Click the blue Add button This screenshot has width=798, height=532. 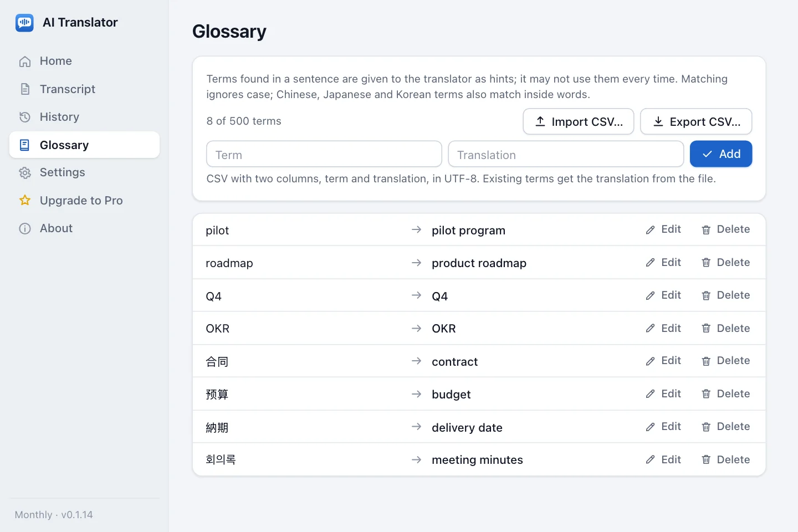721,154
